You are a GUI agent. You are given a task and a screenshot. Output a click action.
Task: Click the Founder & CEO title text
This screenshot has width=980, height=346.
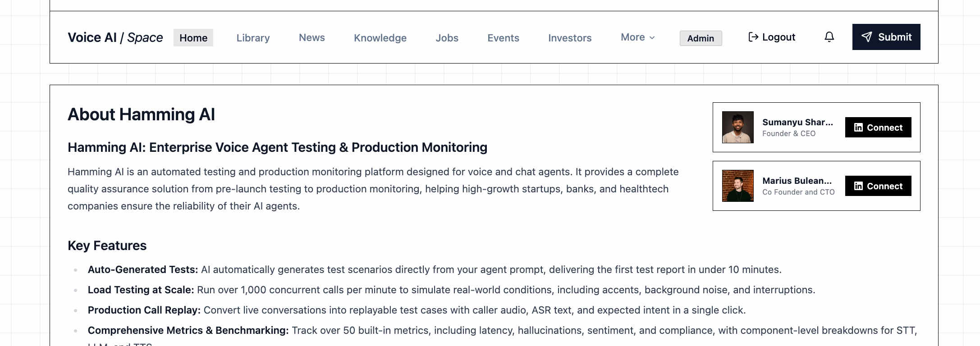pyautogui.click(x=789, y=133)
